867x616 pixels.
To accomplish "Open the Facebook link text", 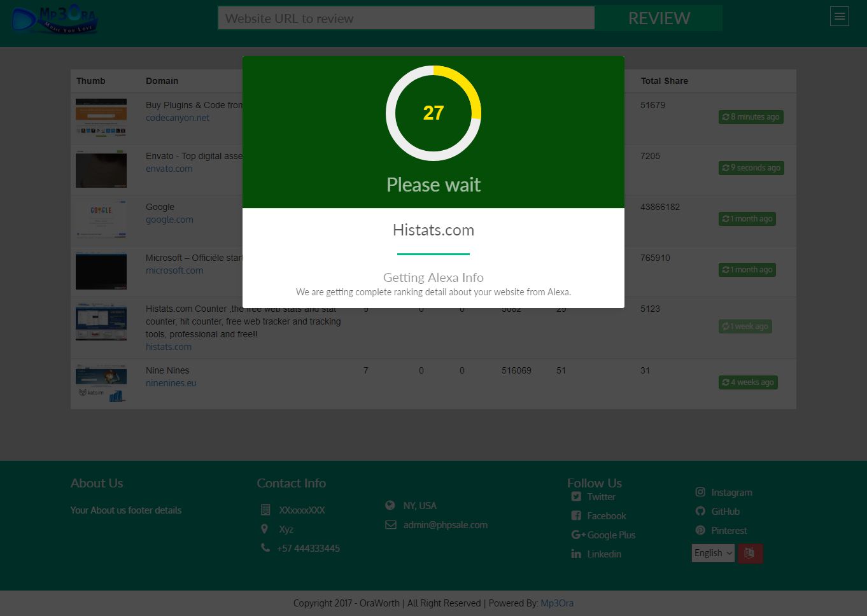I will 607,516.
